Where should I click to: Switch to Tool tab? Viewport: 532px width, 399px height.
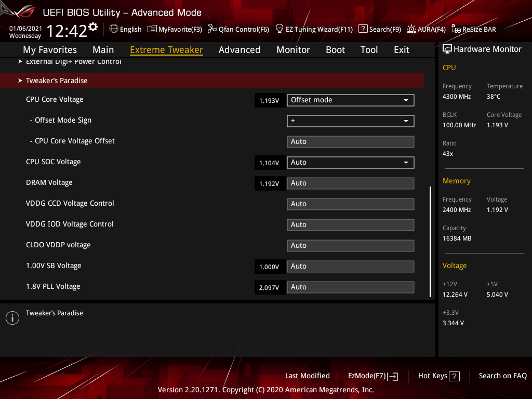(x=369, y=50)
